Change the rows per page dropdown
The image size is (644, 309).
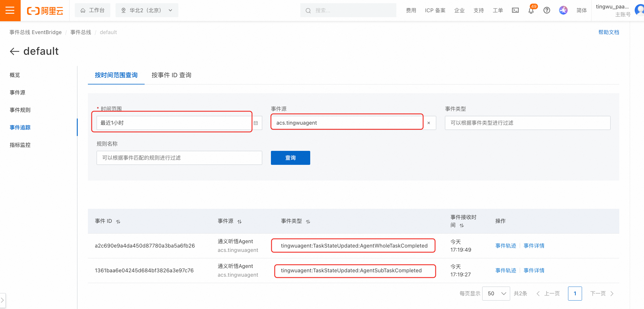496,294
